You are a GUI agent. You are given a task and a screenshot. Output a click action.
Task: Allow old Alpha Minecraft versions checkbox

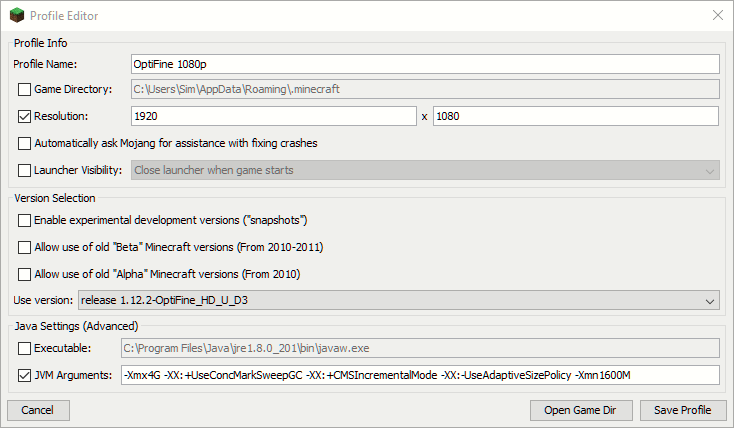[x=24, y=274]
